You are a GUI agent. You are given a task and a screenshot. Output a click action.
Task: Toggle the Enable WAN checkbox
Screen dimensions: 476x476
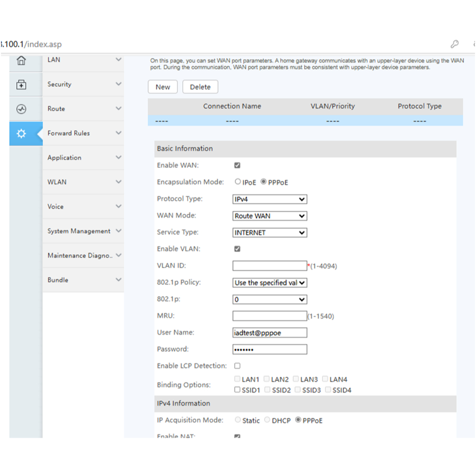[x=237, y=165]
